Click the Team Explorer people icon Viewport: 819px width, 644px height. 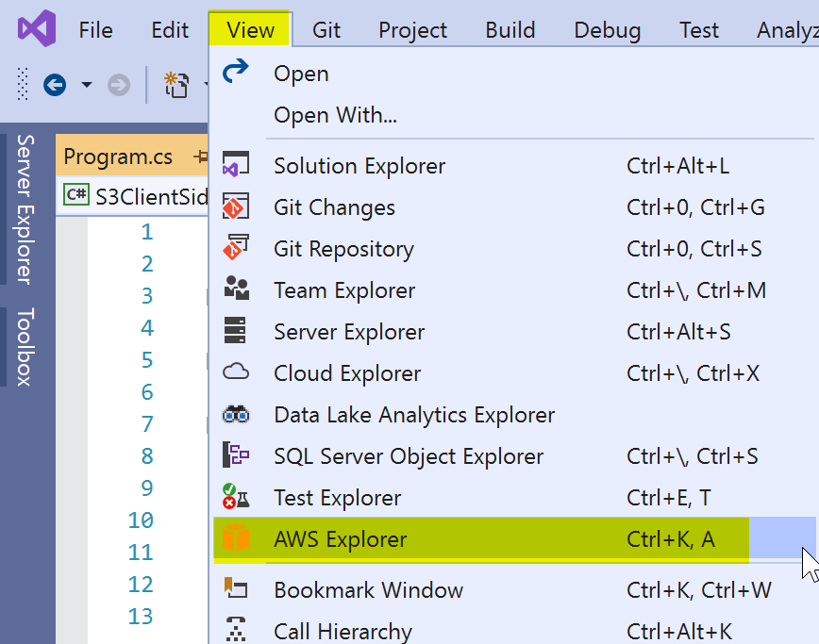[x=235, y=289]
